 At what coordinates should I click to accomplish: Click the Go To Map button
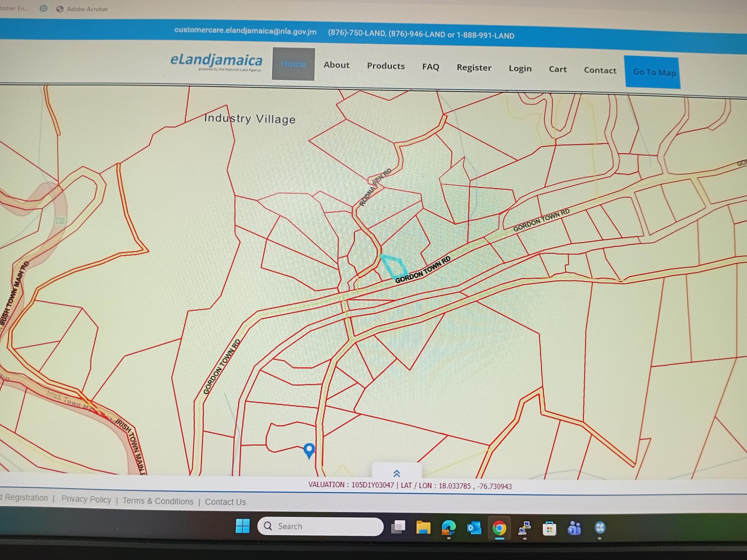653,72
